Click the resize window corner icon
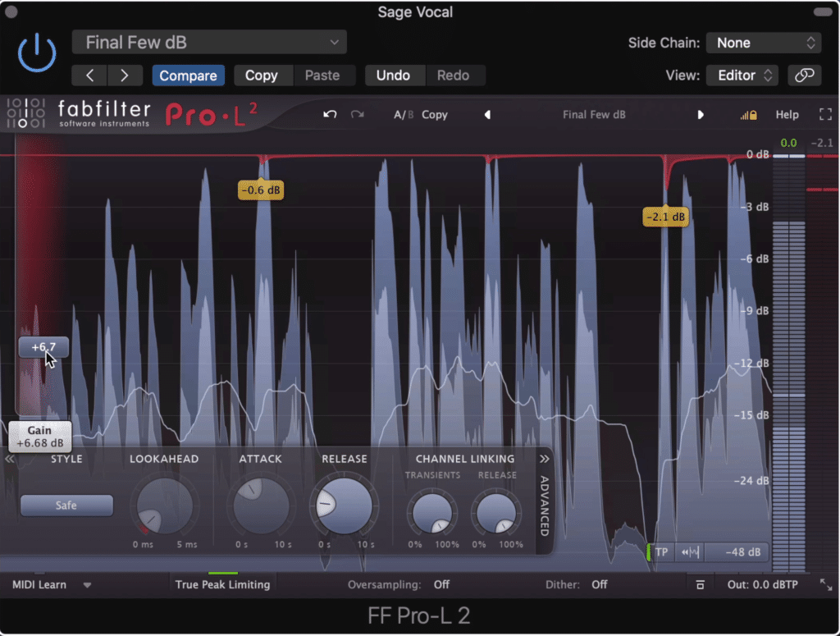Image resolution: width=840 pixels, height=636 pixels. coord(826,584)
